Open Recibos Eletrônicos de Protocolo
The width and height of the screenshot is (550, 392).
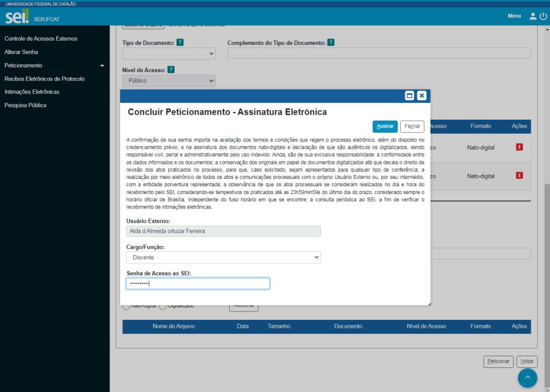[x=45, y=79]
